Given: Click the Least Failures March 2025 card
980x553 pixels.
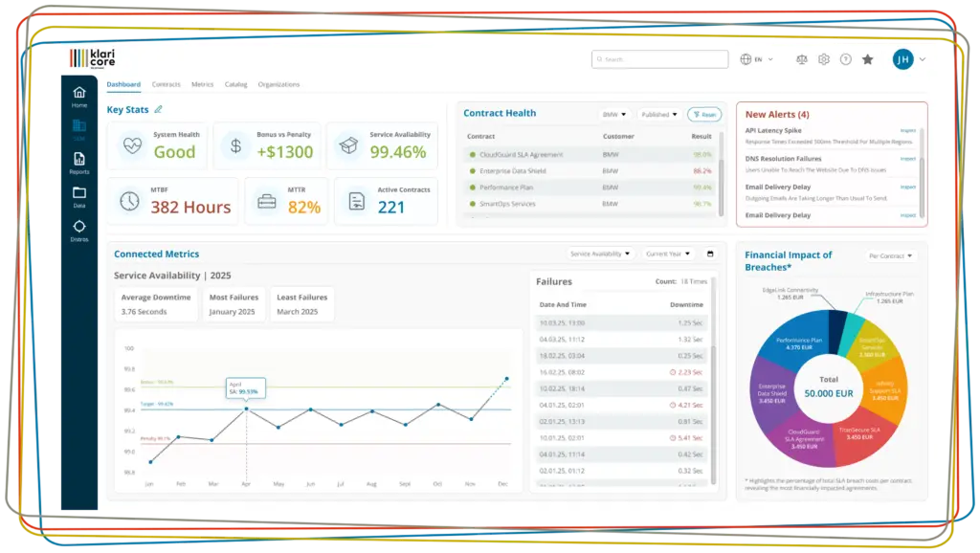Looking at the screenshot, I should [301, 304].
